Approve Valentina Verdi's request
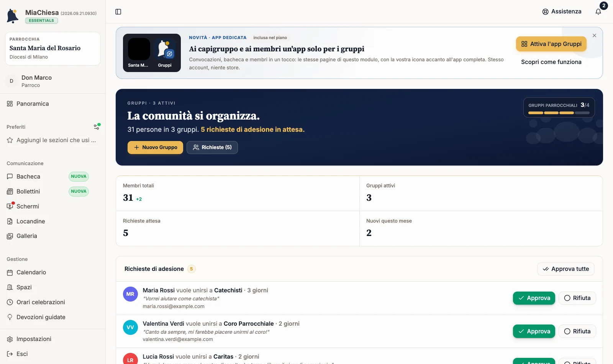This screenshot has height=364, width=613. [534, 331]
